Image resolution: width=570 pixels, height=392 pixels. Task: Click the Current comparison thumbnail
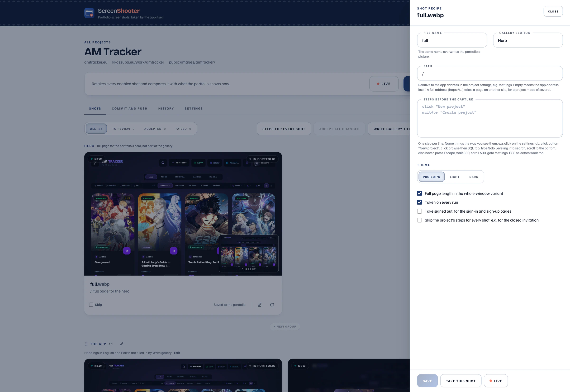pos(249,253)
